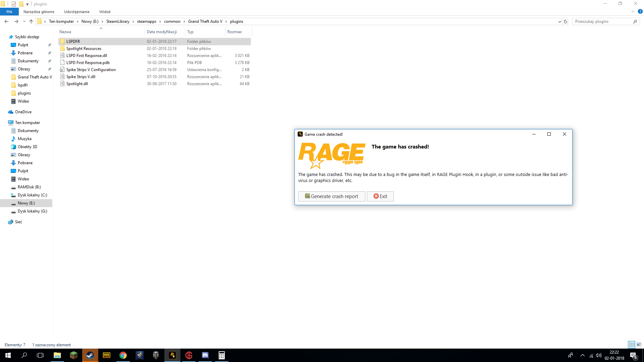Viewport: 644px width, 362px height.
Task: Switch to large thumbnails view toggle
Action: click(x=639, y=345)
